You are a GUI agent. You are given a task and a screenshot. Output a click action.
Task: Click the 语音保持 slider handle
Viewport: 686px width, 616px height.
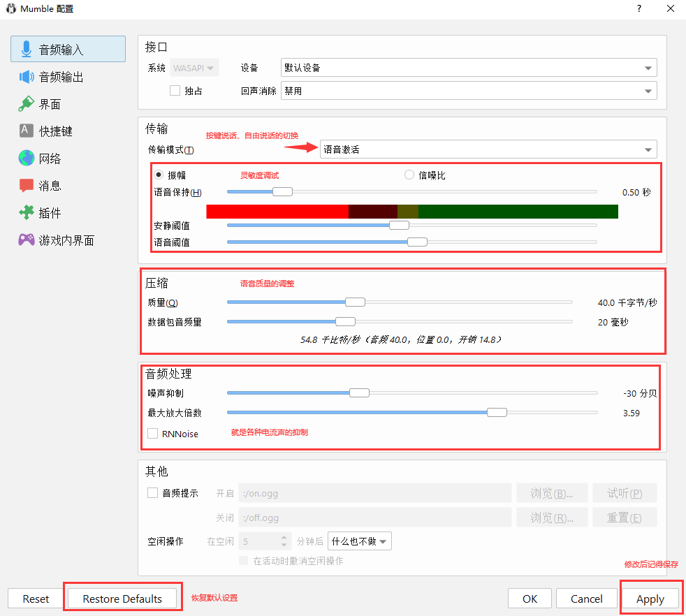point(283,191)
